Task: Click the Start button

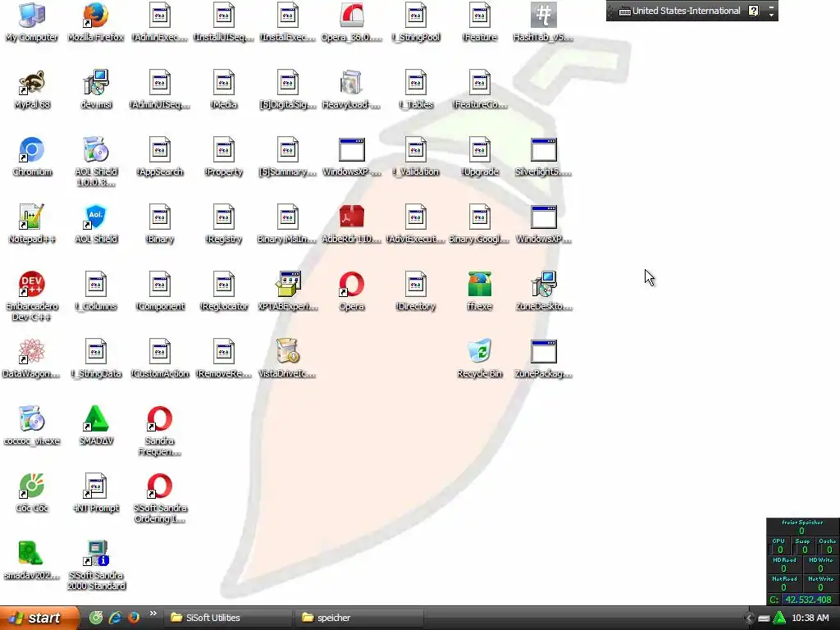Action: [39, 618]
